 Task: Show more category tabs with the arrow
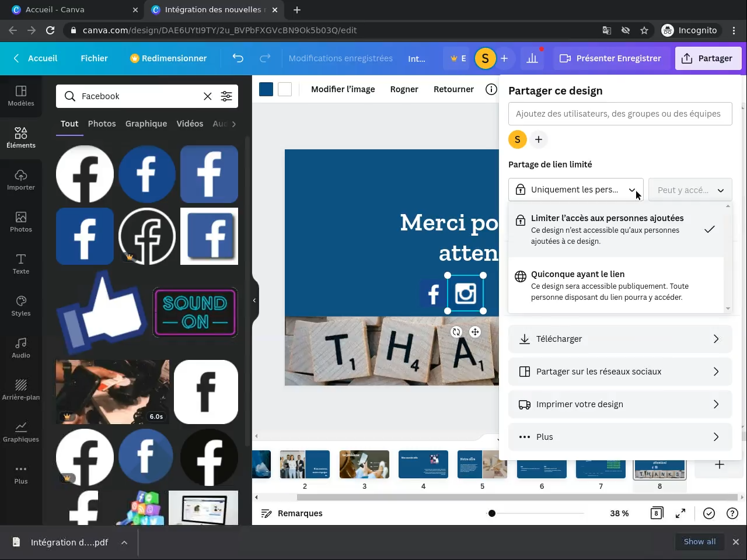point(234,124)
